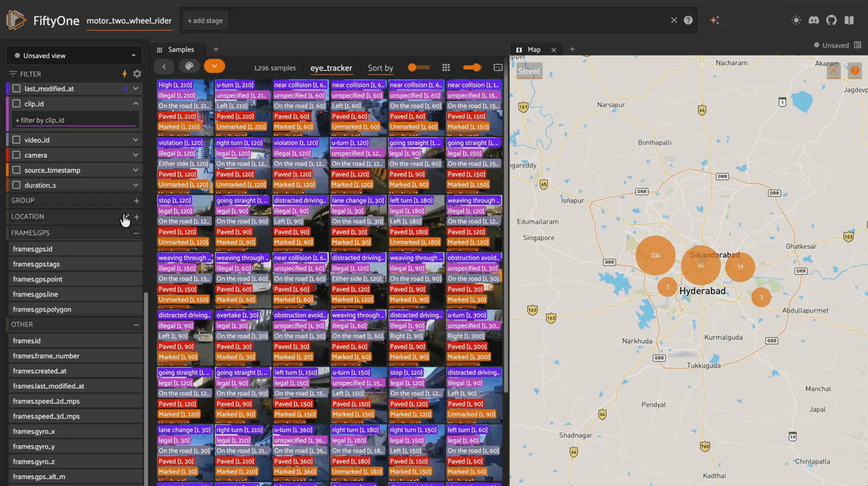Open the color palette settings
Image resolution: width=868 pixels, height=486 pixels.
[189, 67]
